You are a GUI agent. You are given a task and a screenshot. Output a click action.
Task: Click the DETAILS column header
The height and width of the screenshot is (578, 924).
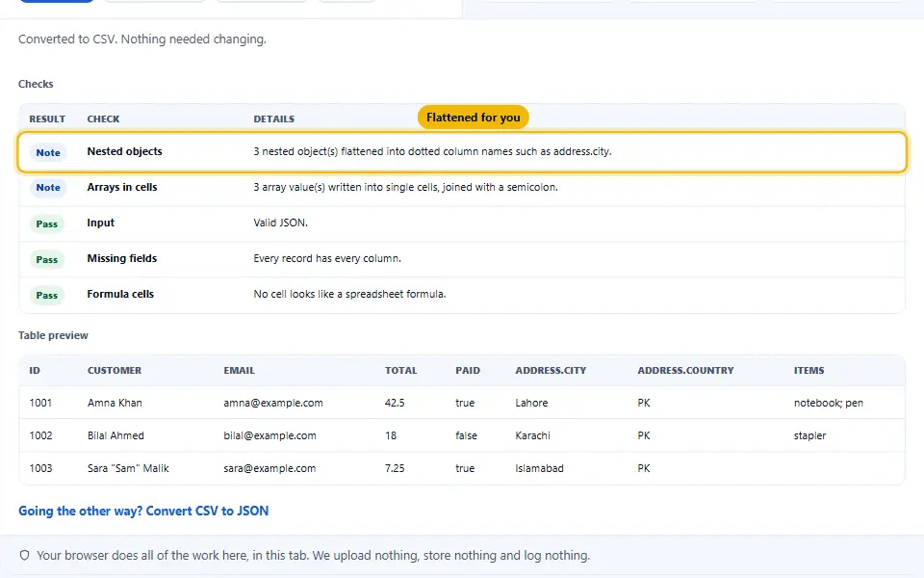(274, 118)
